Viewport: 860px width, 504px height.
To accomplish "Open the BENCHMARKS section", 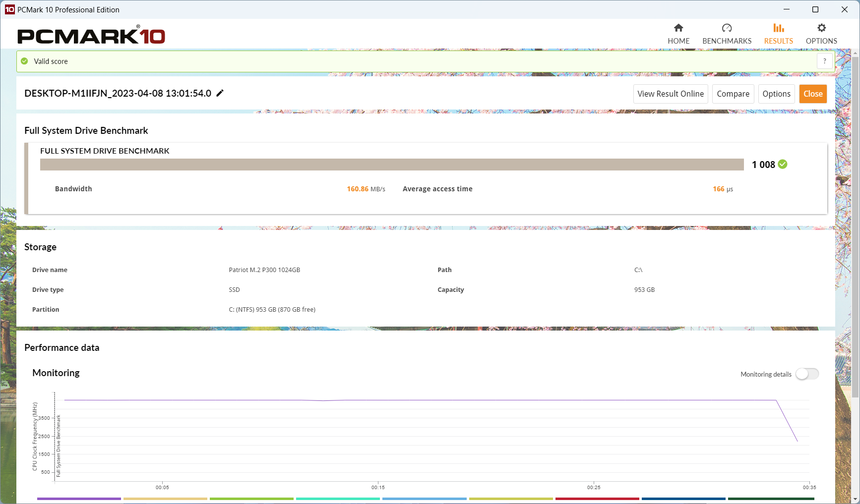I will [727, 34].
